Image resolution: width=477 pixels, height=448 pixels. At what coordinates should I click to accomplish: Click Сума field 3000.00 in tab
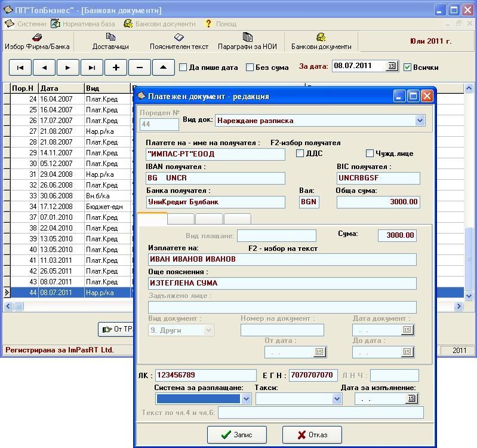click(397, 235)
